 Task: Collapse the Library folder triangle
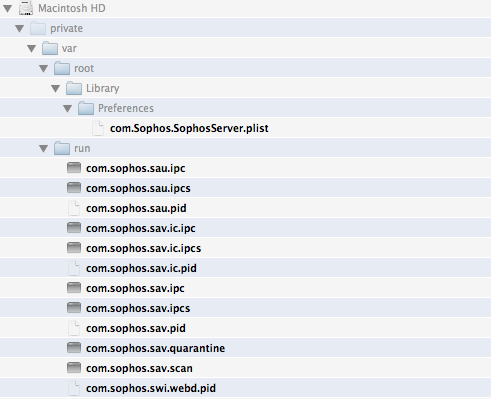pos(56,89)
